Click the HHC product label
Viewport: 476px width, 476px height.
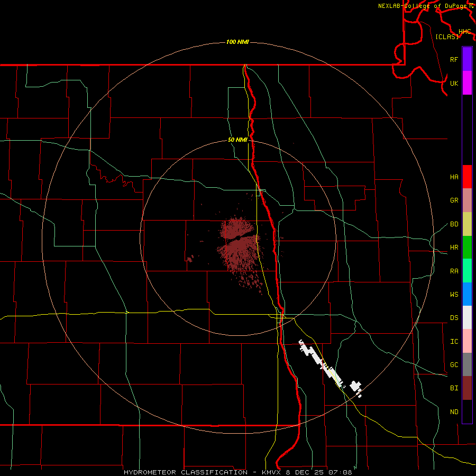tap(464, 31)
